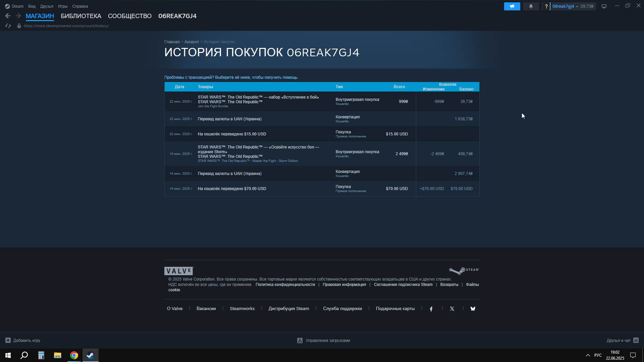Open the О Valve footer link
The image size is (644, 362).
coord(175,309)
